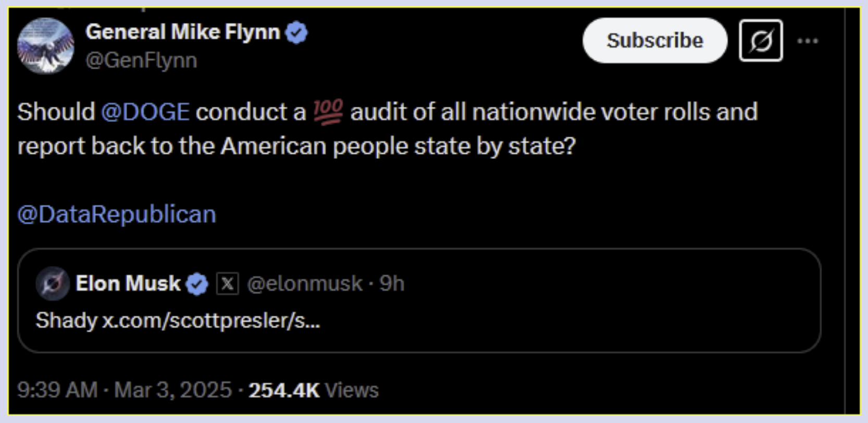Visit the @GenFlynn handle
The image size is (868, 423).
(141, 60)
